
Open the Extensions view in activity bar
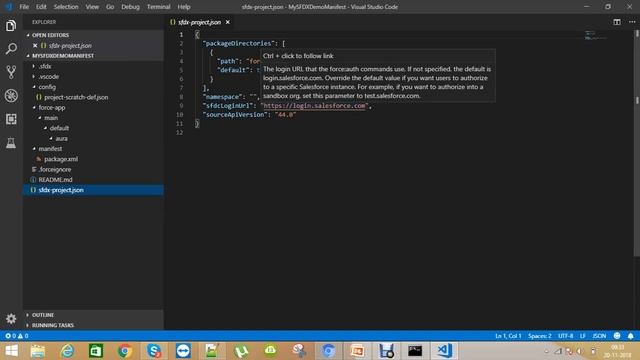click(x=11, y=119)
